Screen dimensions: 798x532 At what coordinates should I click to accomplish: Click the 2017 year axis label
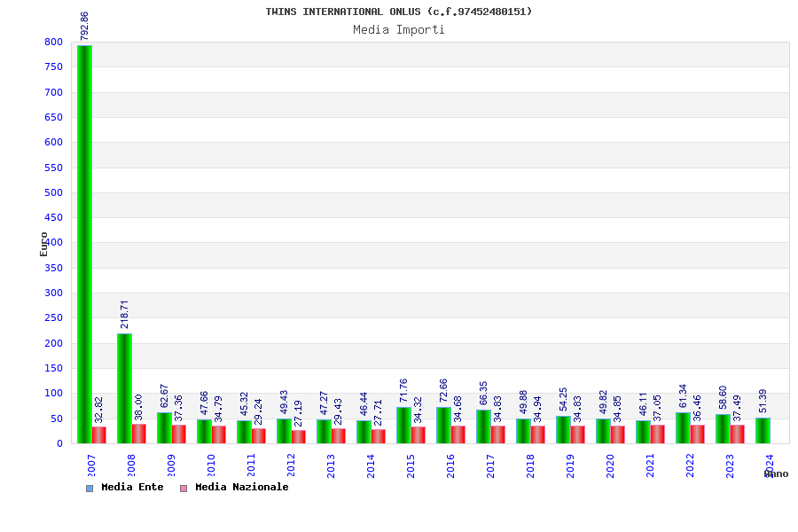click(x=490, y=465)
